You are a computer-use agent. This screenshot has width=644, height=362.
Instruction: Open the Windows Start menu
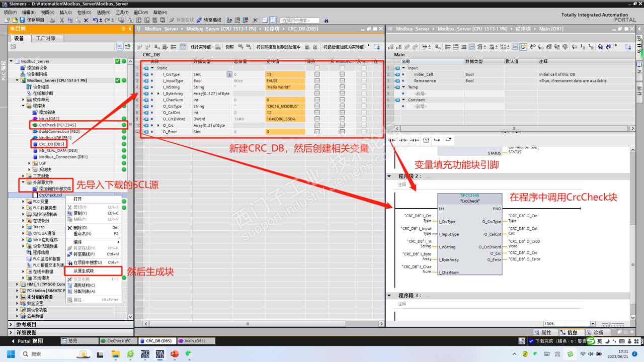[x=11, y=354]
